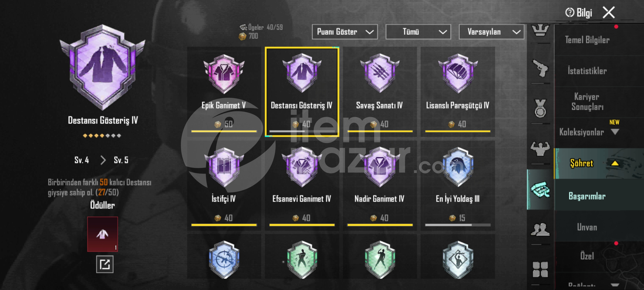Open the Unvan tab
Image resolution: width=644 pixels, height=290 pixels.
tap(587, 227)
